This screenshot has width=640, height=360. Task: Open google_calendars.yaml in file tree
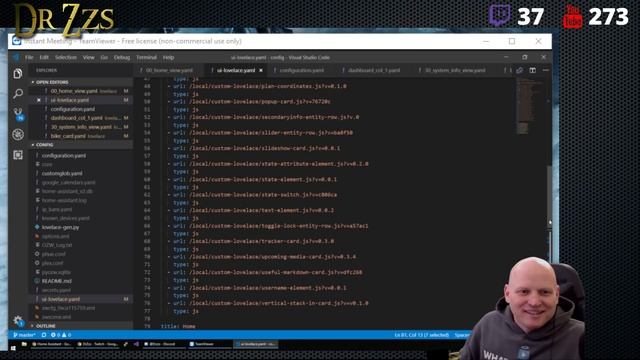[80, 182]
